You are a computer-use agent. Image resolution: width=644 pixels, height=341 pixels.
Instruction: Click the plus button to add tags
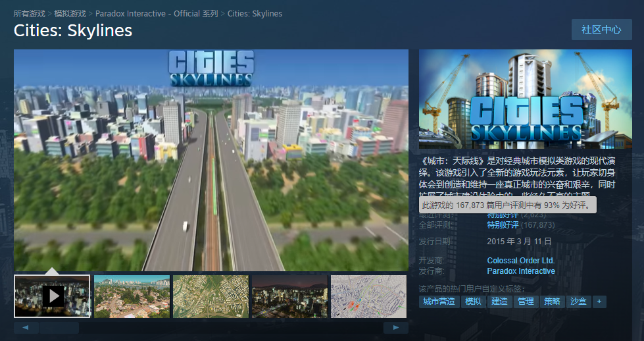[x=599, y=302]
